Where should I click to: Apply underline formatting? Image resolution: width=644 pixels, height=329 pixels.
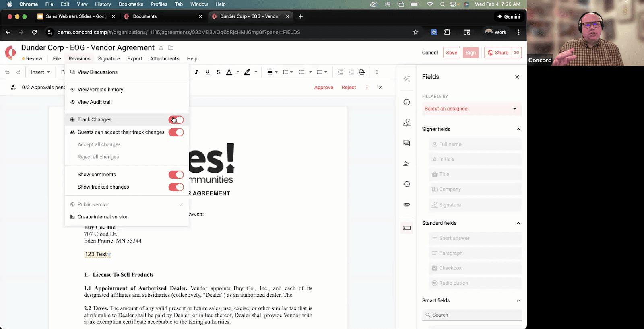pyautogui.click(x=207, y=72)
